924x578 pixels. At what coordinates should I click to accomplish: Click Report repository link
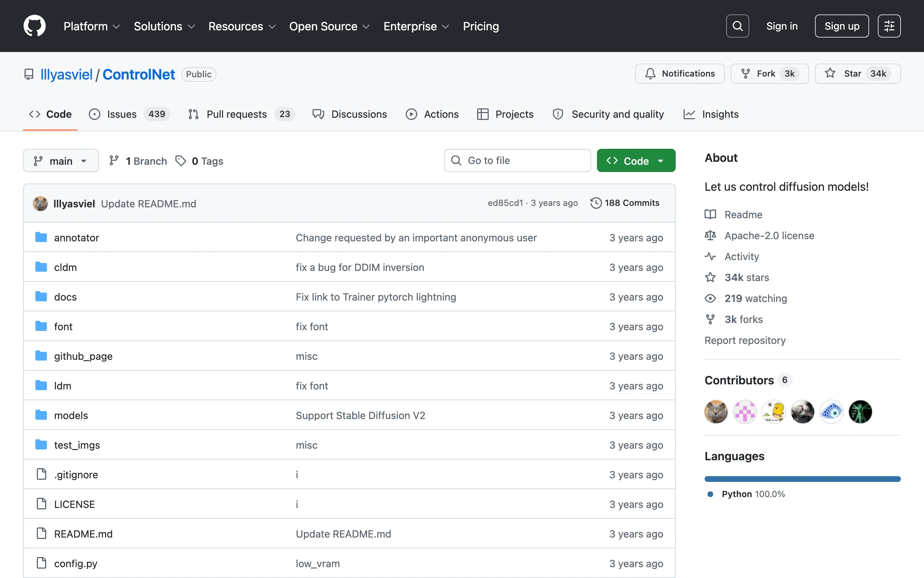[745, 340]
